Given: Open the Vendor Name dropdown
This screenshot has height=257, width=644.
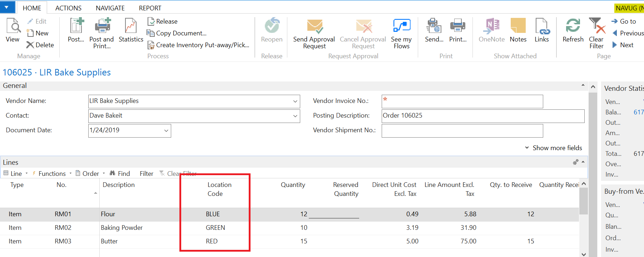Looking at the screenshot, I should (x=295, y=102).
